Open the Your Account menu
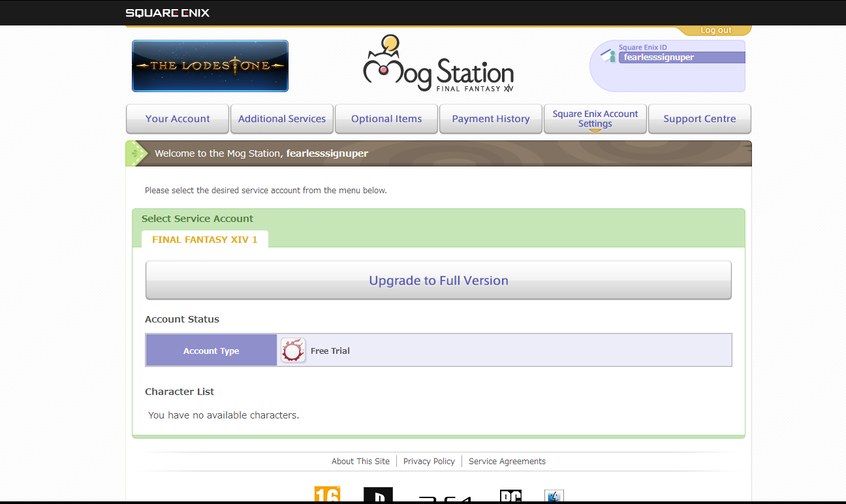The width and height of the screenshot is (846, 504). 178,119
